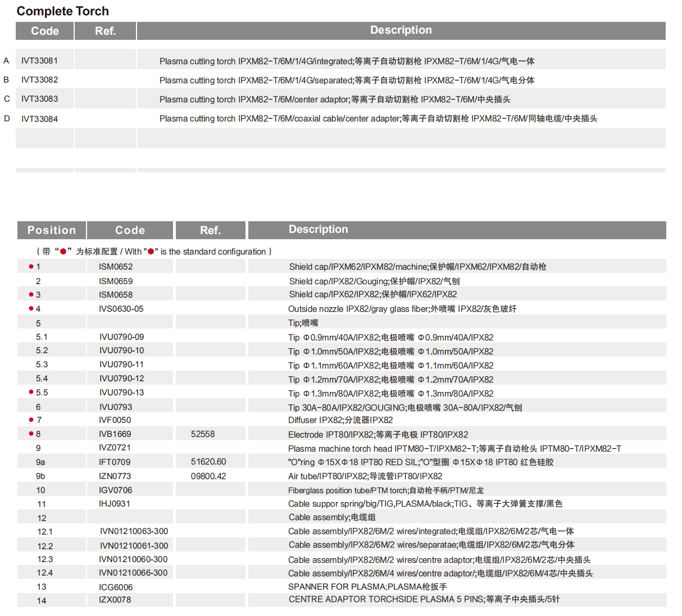Image resolution: width=682 pixels, height=616 pixels.
Task: Select the Fiberglass position tube description
Action: 386,491
